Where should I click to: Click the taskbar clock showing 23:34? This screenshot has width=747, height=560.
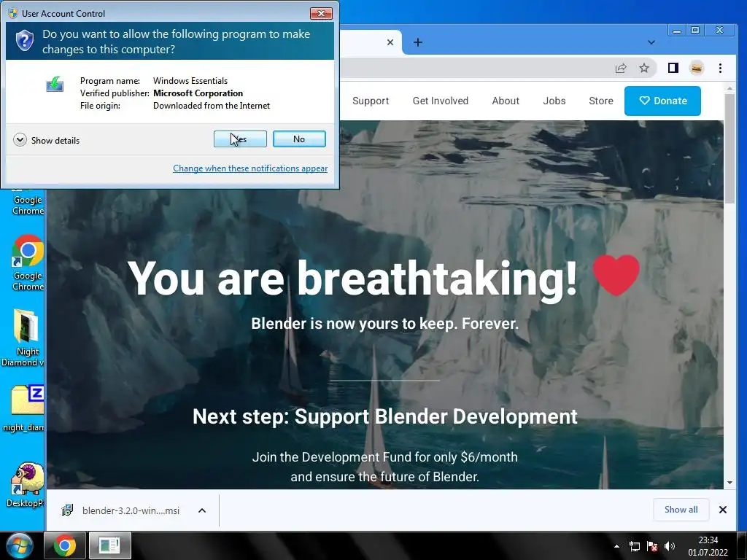708,546
